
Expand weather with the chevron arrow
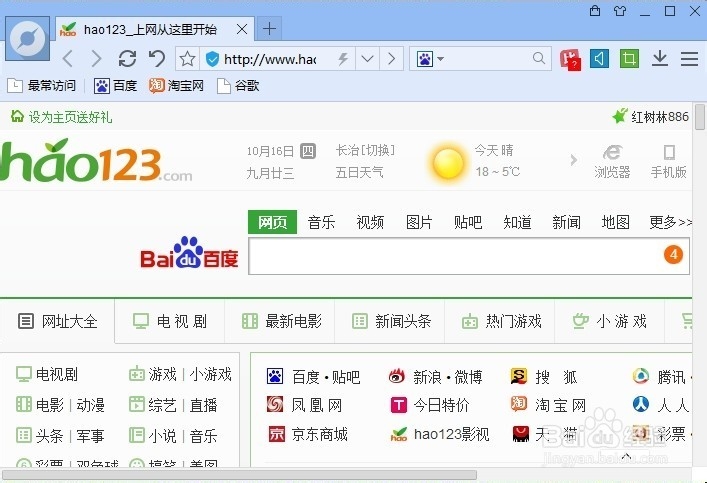pyautogui.click(x=573, y=160)
